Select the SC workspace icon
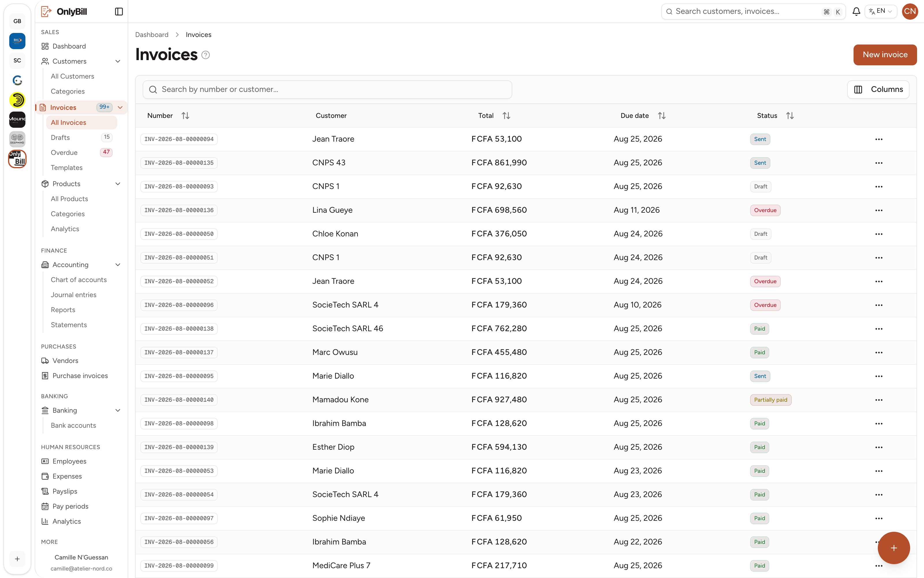The image size is (924, 578). pos(17,60)
